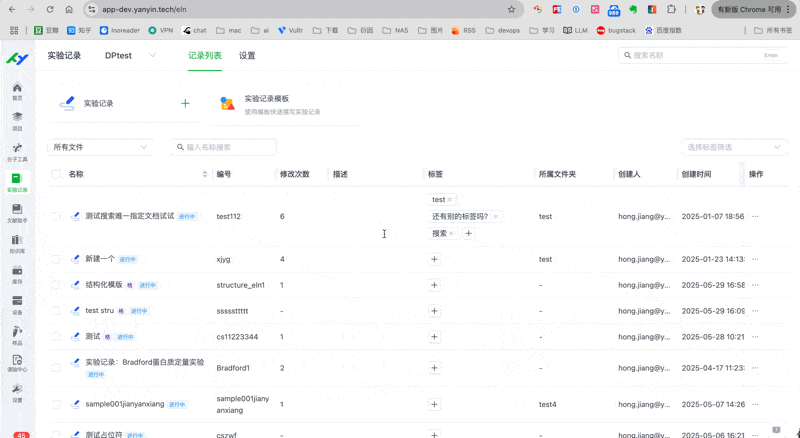
Task: Toggle the select-all checkbox in header
Action: [x=56, y=174]
